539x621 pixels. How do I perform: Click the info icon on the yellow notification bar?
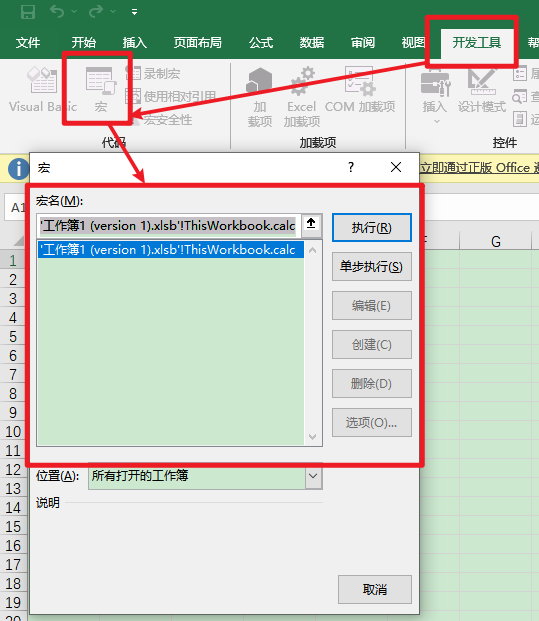[x=18, y=169]
